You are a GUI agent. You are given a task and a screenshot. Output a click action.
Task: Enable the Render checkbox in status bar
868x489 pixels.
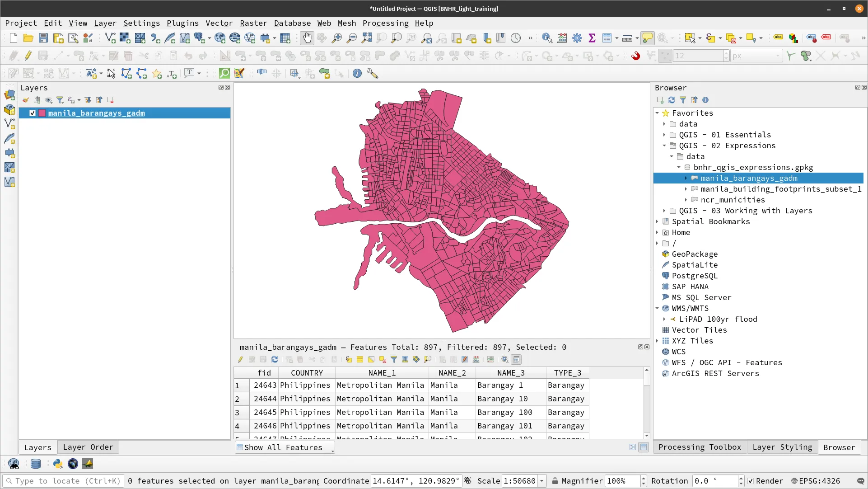tap(751, 481)
